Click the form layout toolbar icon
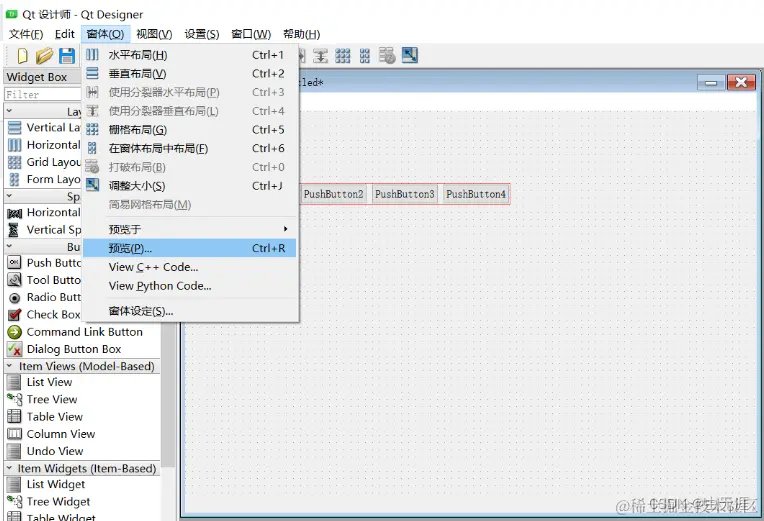This screenshot has height=521, width=764. pyautogui.click(x=364, y=56)
